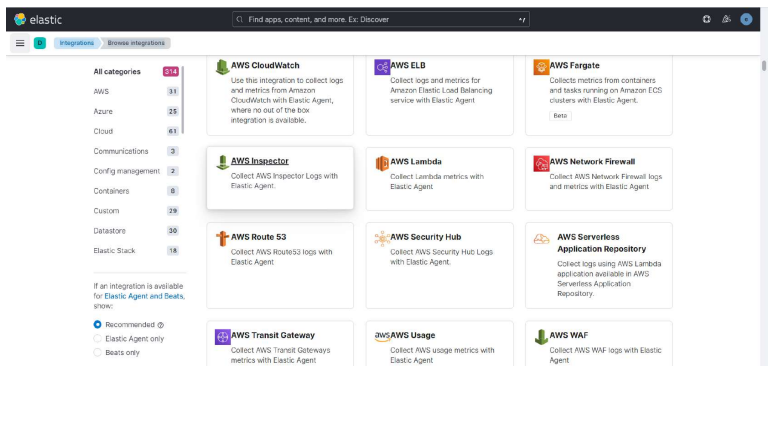Open the help menu icon in header
The width and height of the screenshot is (778, 434).
coord(707,19)
